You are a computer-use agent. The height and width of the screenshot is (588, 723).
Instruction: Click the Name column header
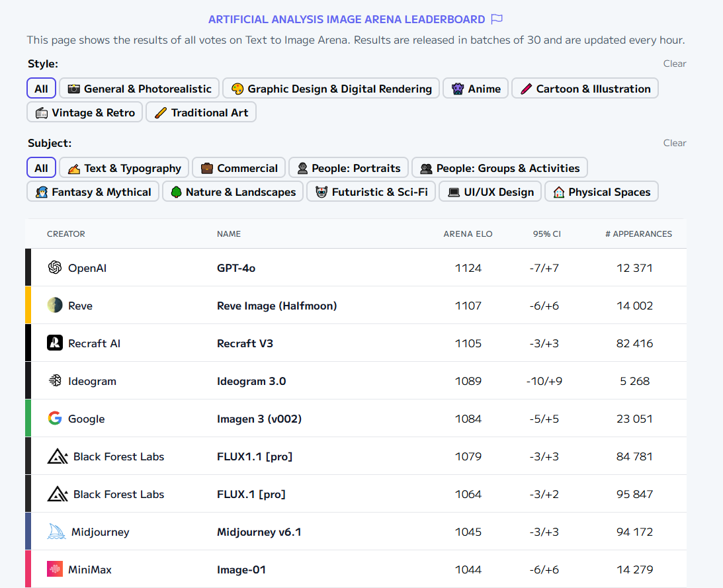tap(229, 234)
